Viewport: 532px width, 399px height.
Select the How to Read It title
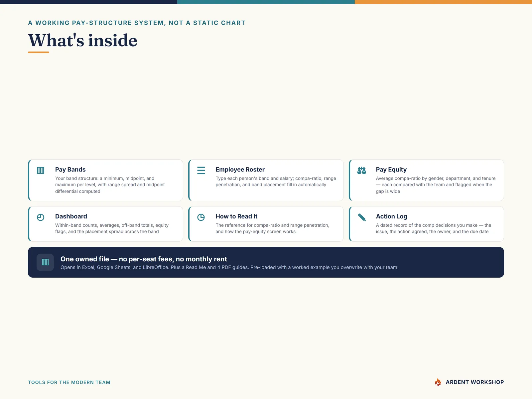pyautogui.click(x=236, y=216)
